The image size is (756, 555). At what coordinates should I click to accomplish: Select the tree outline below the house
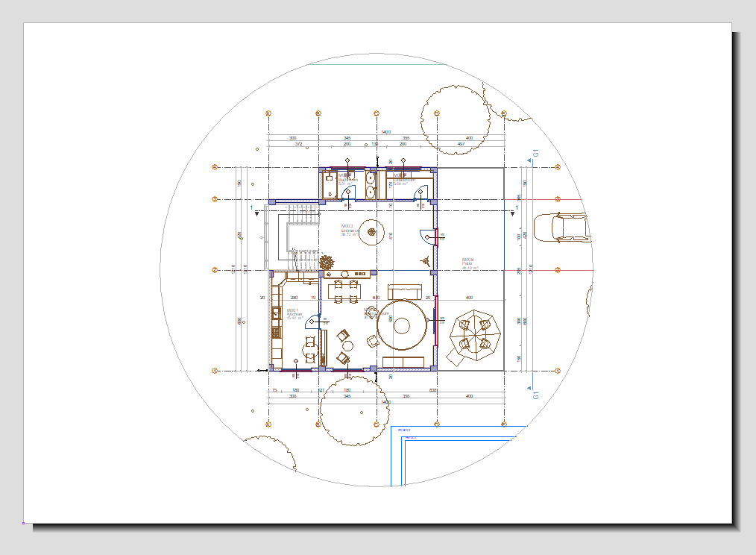click(x=354, y=410)
